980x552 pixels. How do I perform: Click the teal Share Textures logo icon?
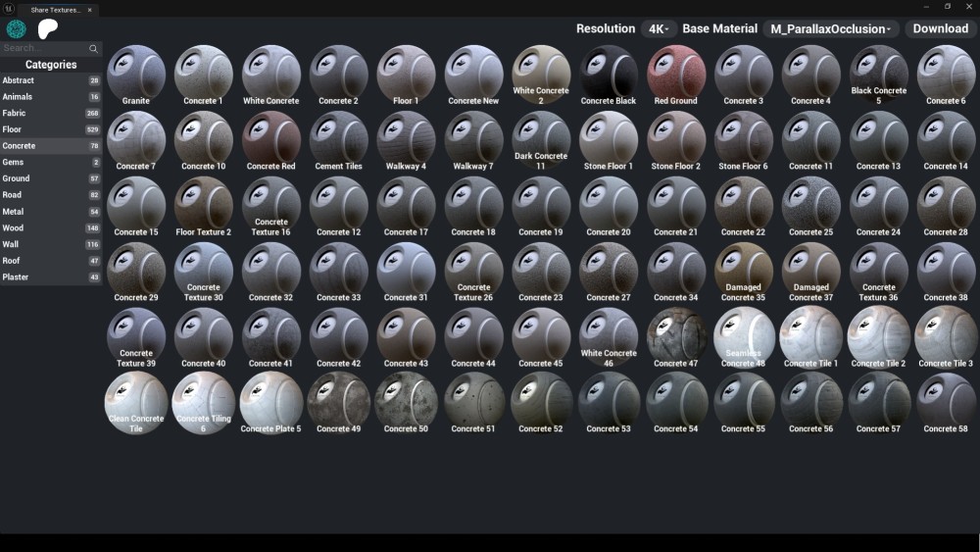17,28
